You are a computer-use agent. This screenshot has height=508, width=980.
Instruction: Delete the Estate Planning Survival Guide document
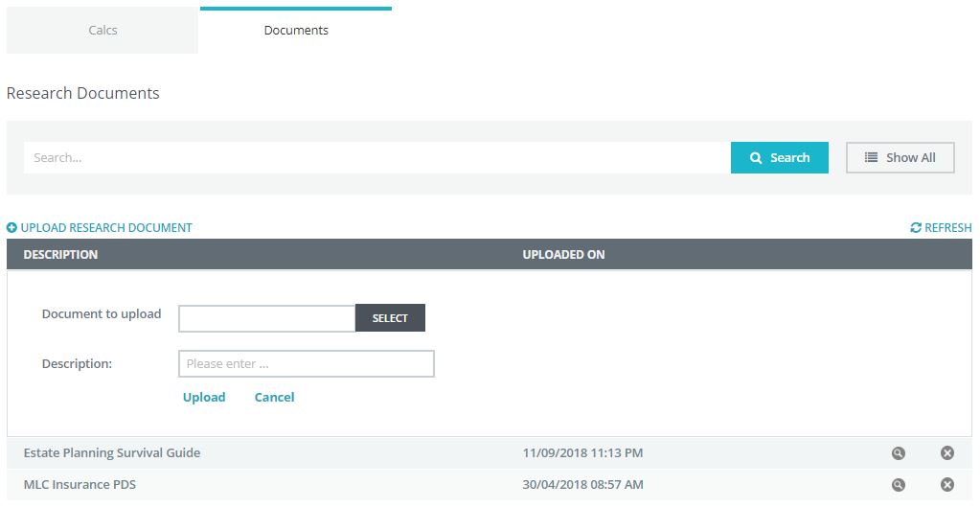[946, 453]
